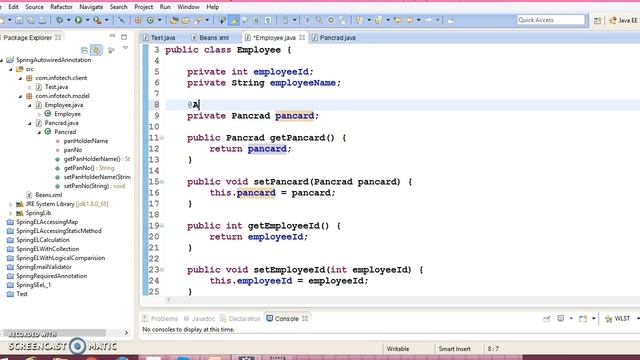Open the Javadoc view tab
Viewport: 640px width, 360px height.
click(x=199, y=318)
